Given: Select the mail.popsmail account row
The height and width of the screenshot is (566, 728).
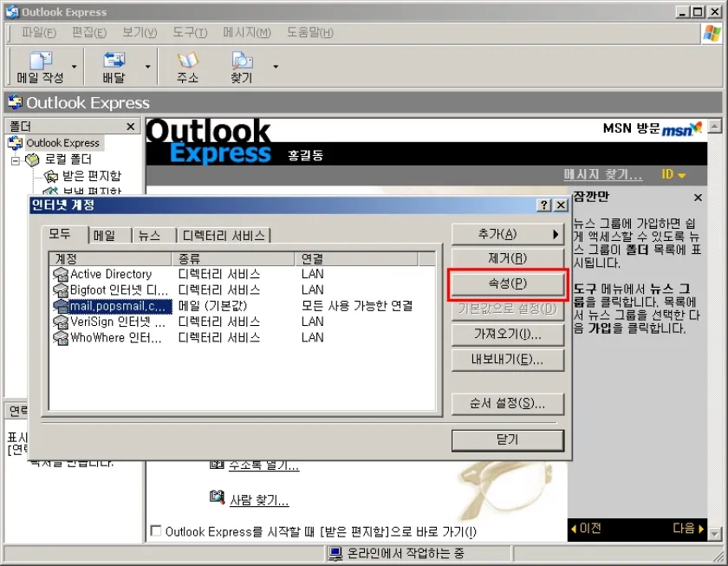Looking at the screenshot, I should tap(243, 306).
